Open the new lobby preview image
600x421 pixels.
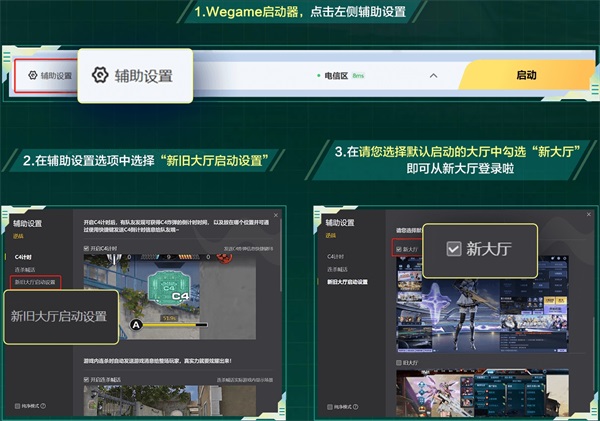click(x=482, y=304)
